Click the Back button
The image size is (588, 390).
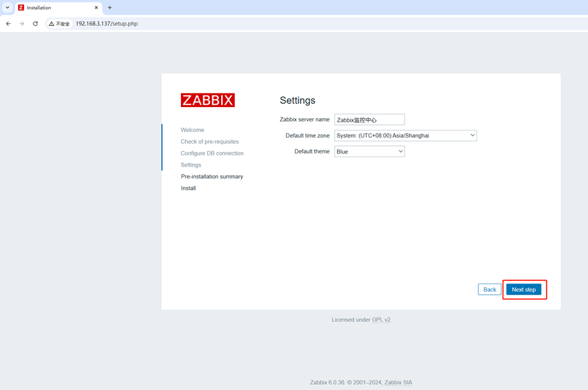[489, 289]
